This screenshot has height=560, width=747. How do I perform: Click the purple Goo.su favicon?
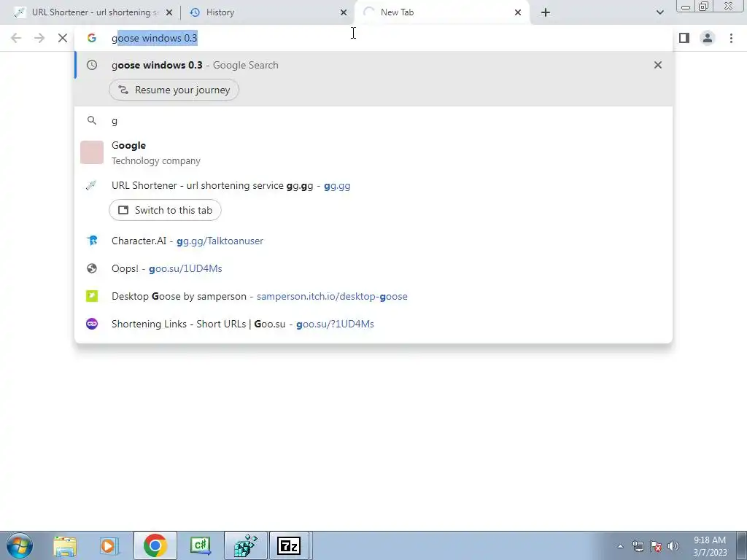[92, 324]
